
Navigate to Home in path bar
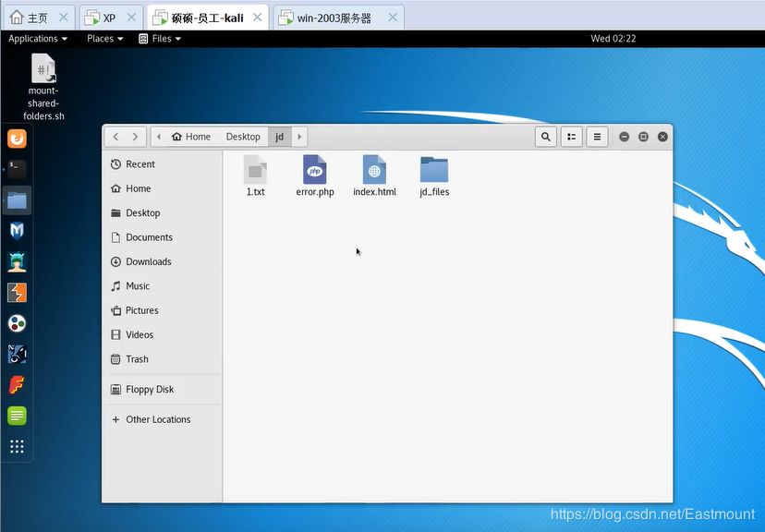point(191,137)
